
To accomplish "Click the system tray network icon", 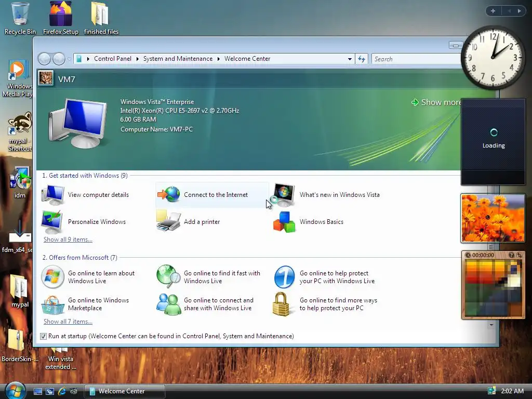I will click(x=491, y=391).
